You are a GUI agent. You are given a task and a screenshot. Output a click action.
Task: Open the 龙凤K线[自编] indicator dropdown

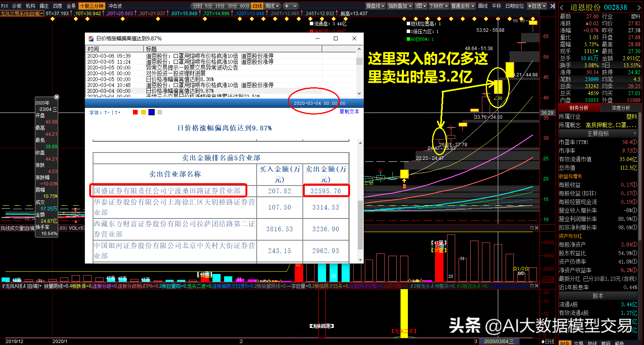pyautogui.click(x=21, y=286)
